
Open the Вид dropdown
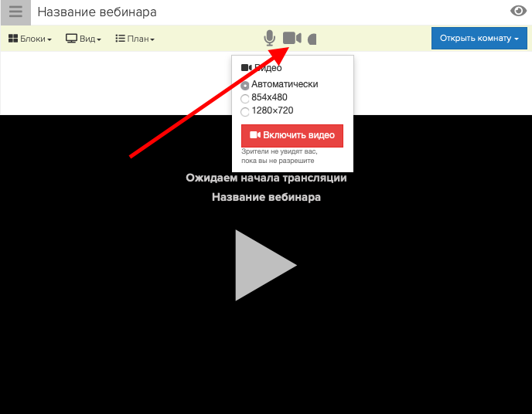(84, 39)
